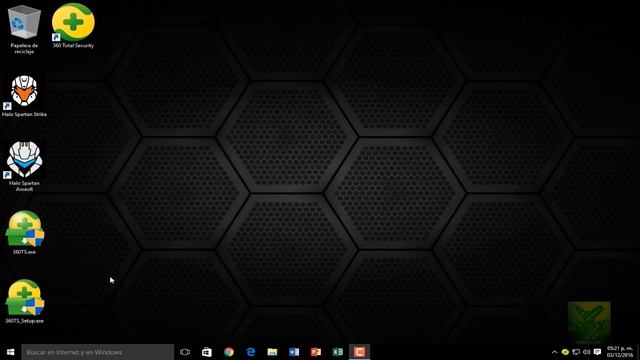Select the 360TS_Setup.exe installer file

tap(24, 302)
